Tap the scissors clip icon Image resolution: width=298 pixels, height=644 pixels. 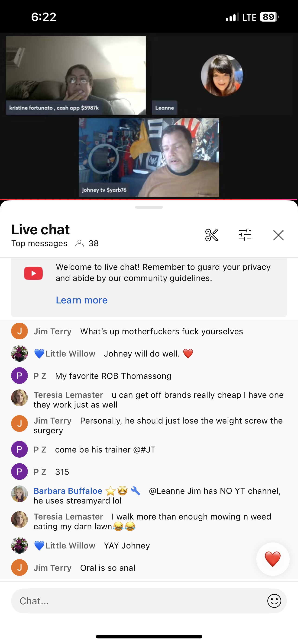211,235
